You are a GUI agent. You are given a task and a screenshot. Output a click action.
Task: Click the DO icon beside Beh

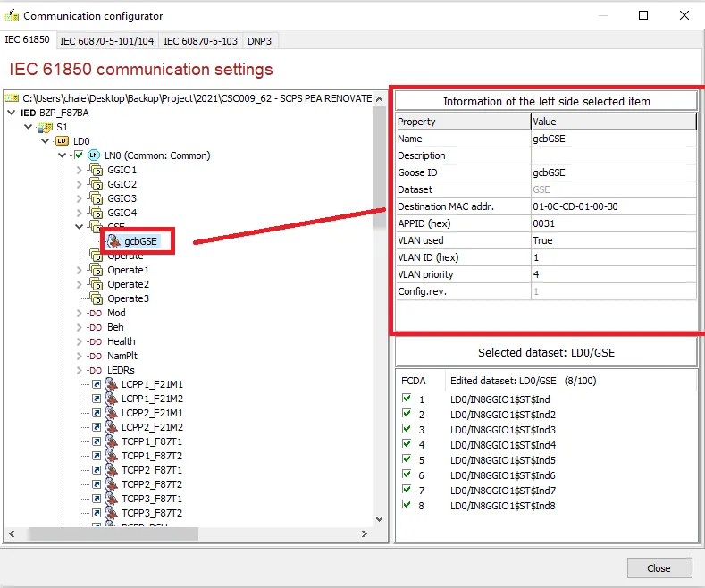tap(96, 328)
